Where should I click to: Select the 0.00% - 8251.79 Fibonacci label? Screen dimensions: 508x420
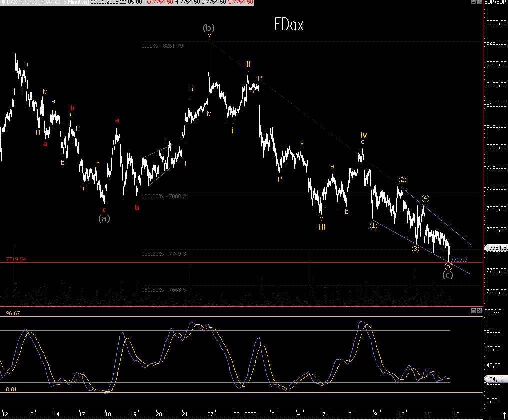162,46
